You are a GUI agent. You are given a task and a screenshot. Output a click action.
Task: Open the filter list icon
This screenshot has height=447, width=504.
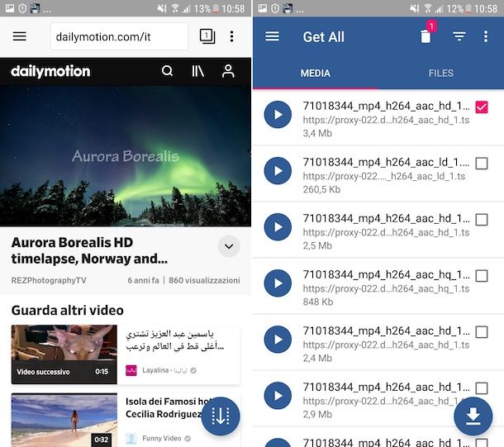pyautogui.click(x=459, y=36)
